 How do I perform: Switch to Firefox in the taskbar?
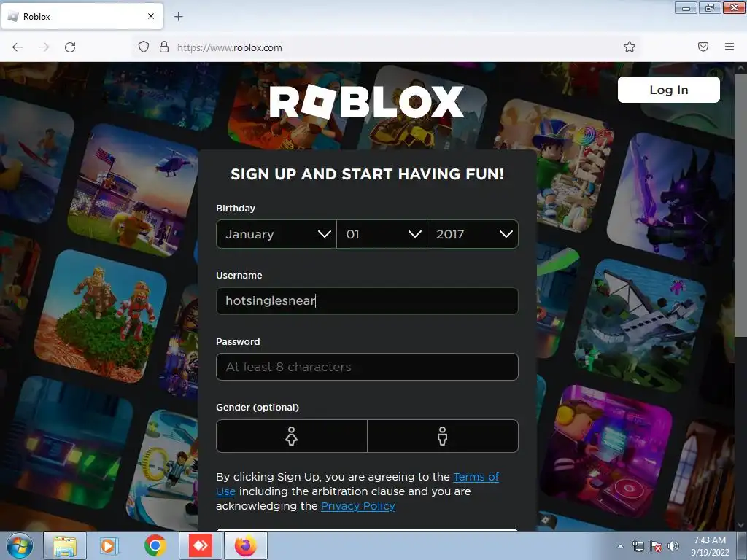pos(245,545)
